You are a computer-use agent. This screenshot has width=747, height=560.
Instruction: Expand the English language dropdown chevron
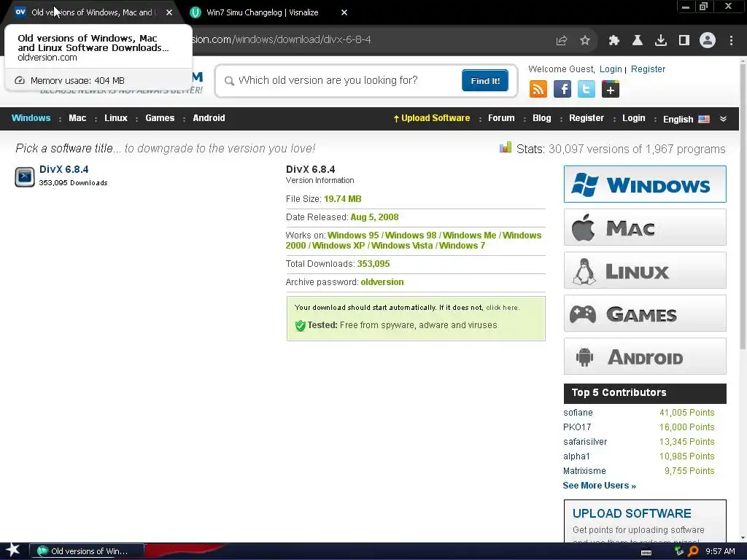coord(723,119)
